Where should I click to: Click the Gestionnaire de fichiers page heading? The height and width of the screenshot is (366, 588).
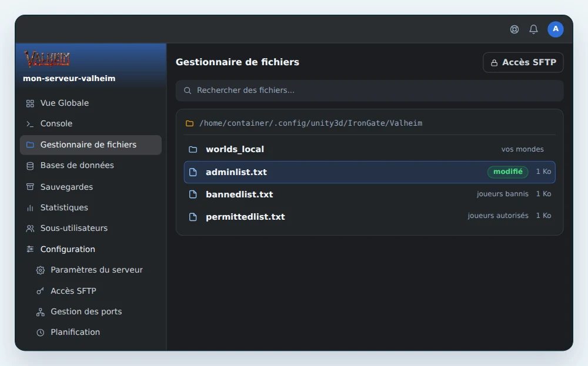(238, 62)
